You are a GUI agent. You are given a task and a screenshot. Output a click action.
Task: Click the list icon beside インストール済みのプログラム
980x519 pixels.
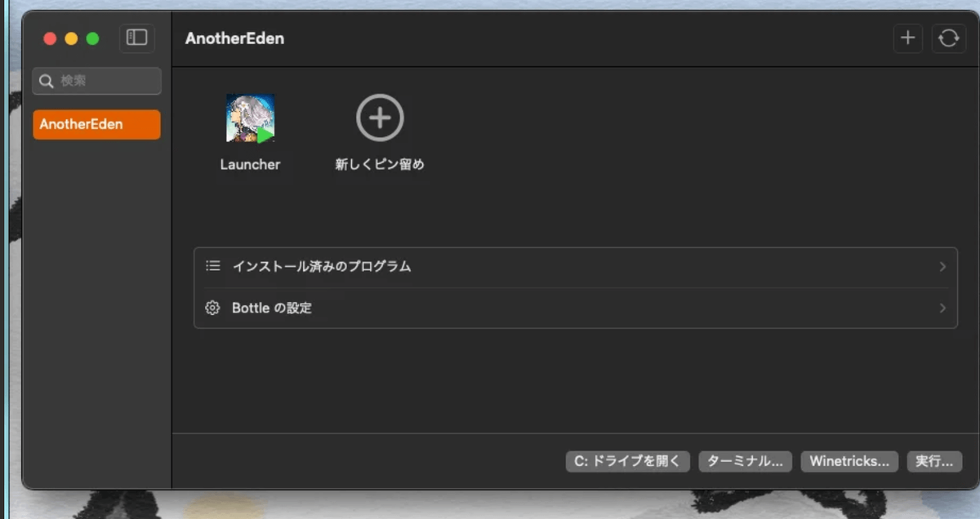(x=213, y=266)
